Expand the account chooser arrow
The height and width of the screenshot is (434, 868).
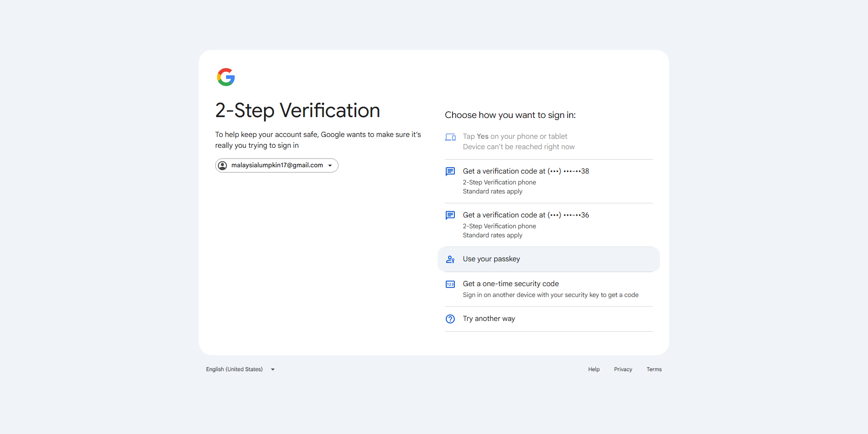click(x=330, y=165)
